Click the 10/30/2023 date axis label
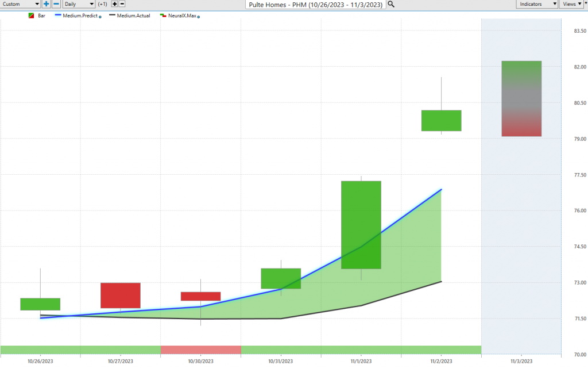 pyautogui.click(x=200, y=361)
